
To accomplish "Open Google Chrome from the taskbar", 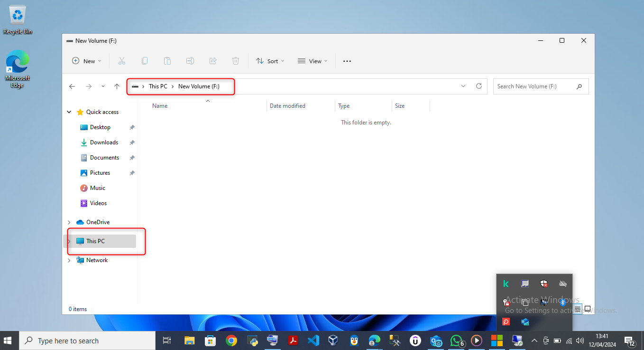I will (x=231, y=341).
